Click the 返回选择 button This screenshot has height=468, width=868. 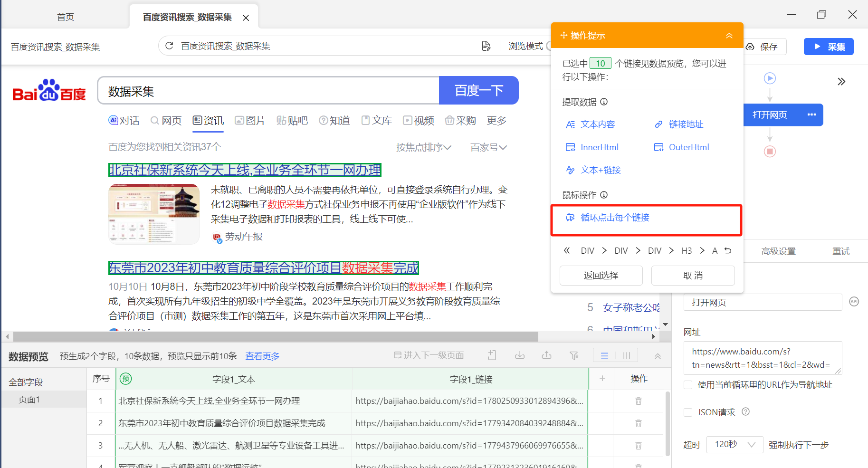pos(601,276)
